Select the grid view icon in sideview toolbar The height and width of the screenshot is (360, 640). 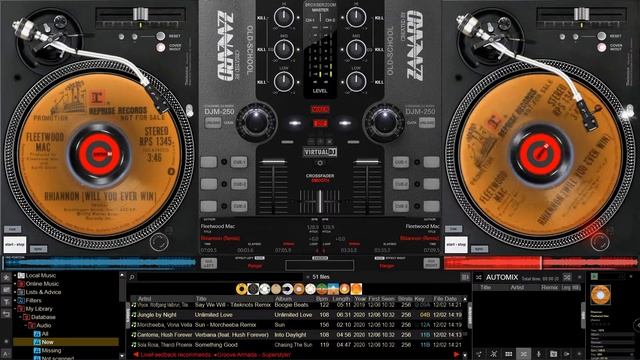coord(509,354)
